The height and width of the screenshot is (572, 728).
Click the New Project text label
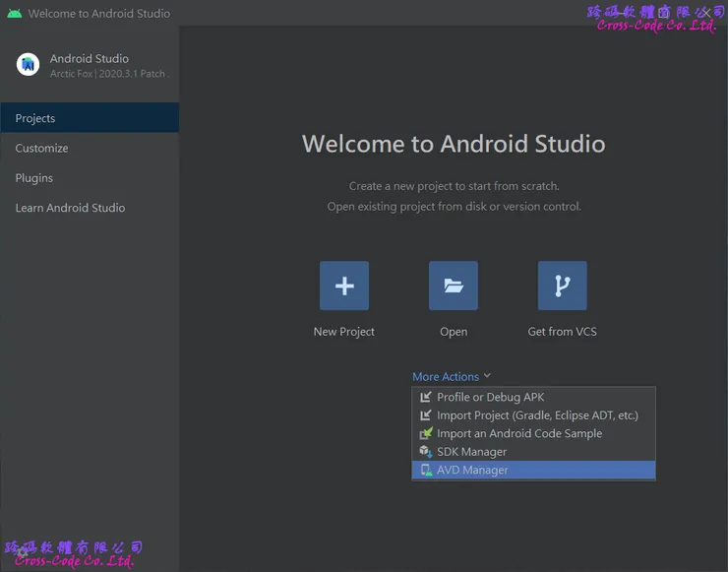tap(344, 332)
